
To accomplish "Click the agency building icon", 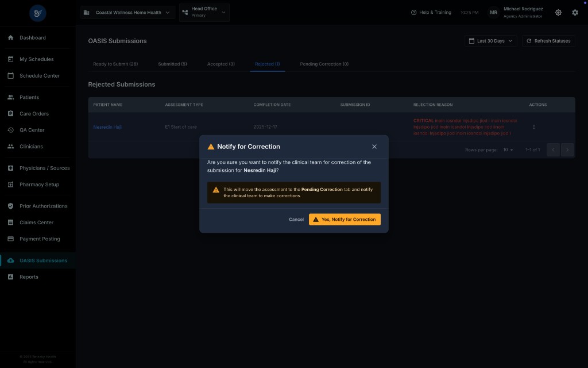I will coord(86,13).
